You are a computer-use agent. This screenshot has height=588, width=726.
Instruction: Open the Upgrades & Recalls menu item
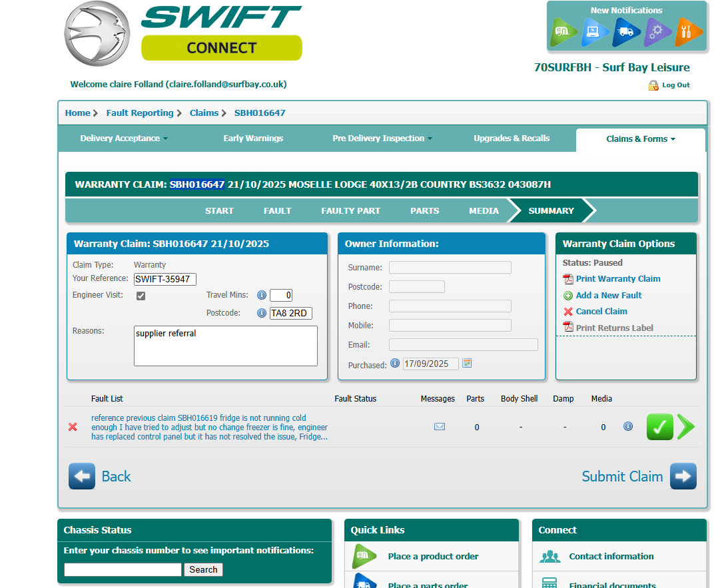coord(512,138)
